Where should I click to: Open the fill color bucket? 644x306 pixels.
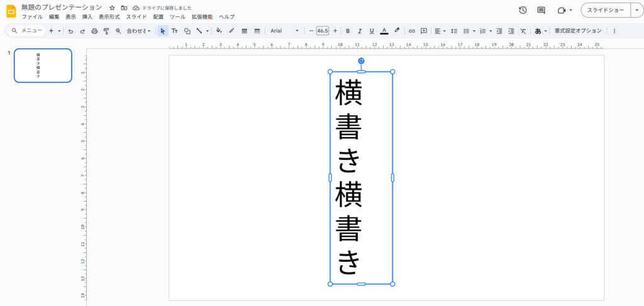click(219, 30)
